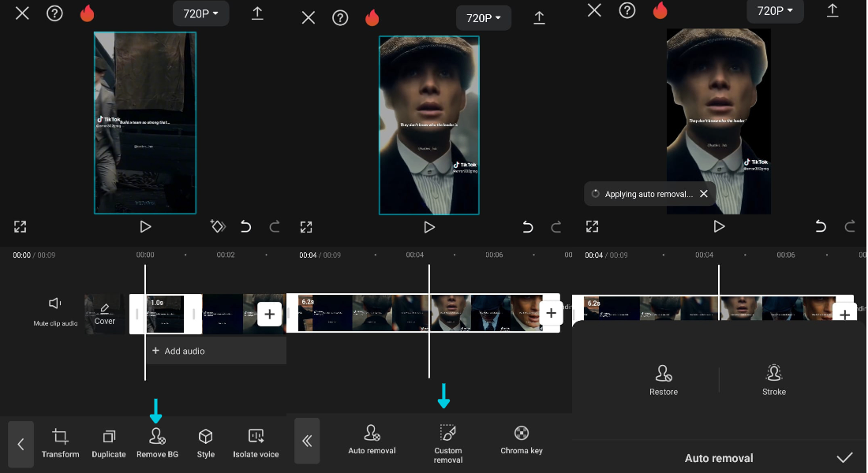This screenshot has width=868, height=473.
Task: Tap the Cover edit button
Action: point(105,314)
